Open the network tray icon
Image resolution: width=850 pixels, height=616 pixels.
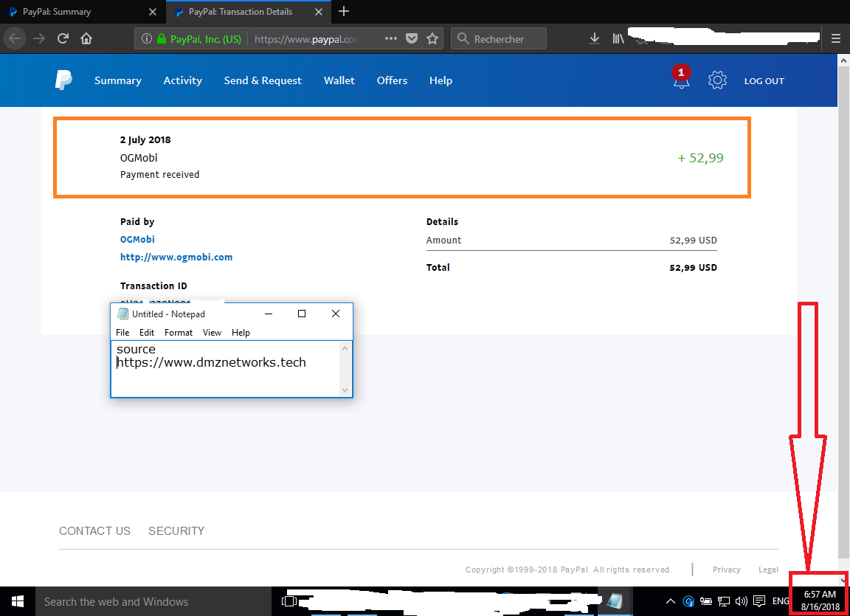point(724,601)
